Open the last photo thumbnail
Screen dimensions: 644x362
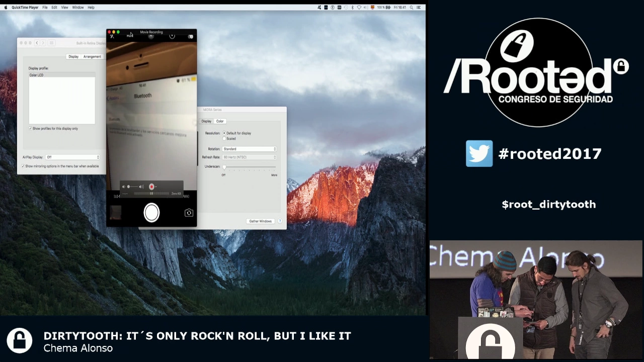point(115,213)
